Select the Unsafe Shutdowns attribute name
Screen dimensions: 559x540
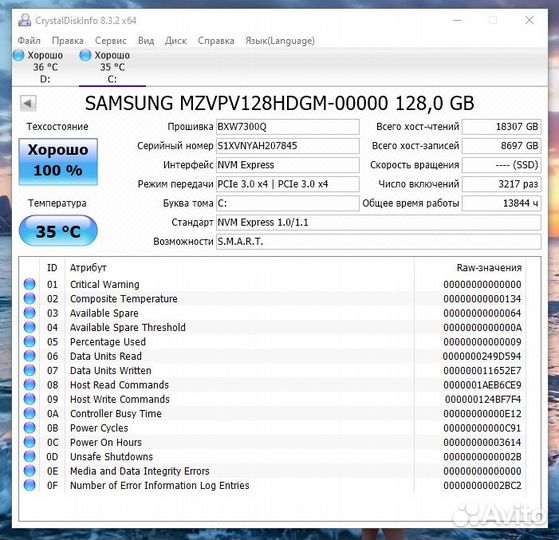pyautogui.click(x=111, y=457)
